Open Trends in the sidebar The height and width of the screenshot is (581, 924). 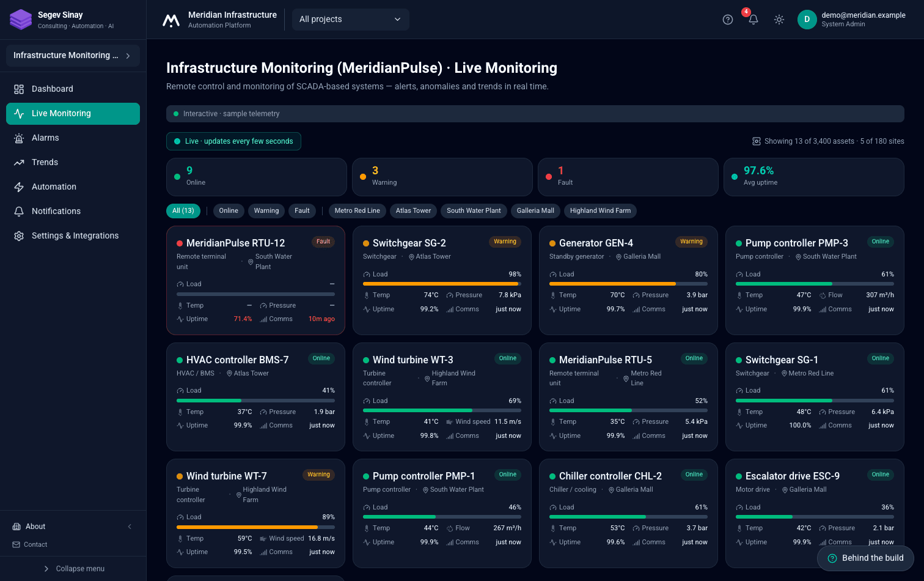pyautogui.click(x=73, y=163)
